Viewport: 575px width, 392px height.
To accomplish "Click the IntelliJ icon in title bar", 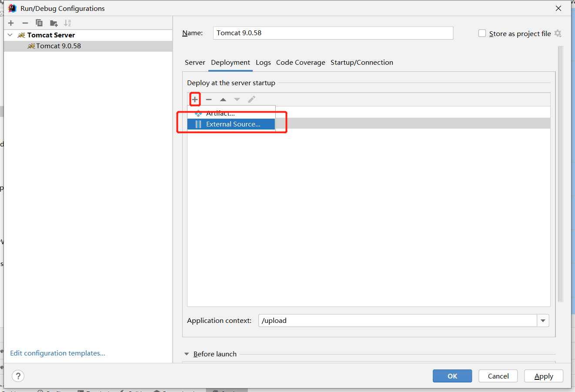I will pyautogui.click(x=12, y=8).
